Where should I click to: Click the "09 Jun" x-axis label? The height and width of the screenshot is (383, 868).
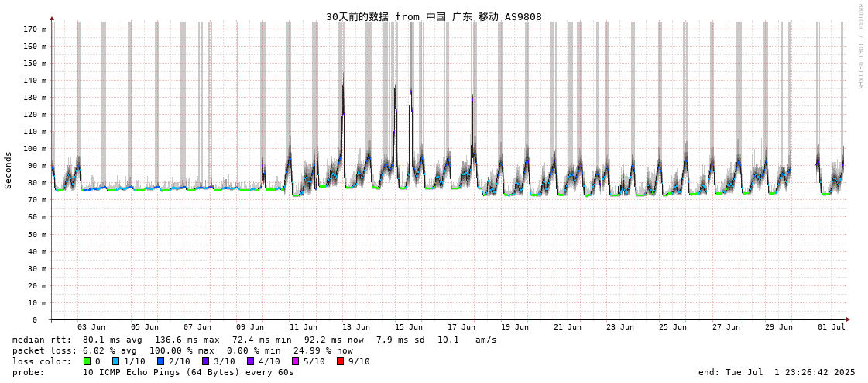(x=250, y=327)
